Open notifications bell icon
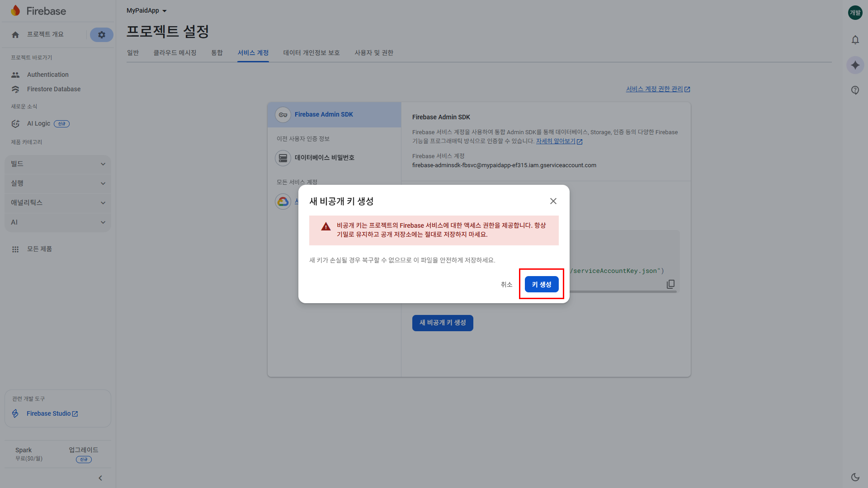Image resolution: width=868 pixels, height=488 pixels. point(855,40)
